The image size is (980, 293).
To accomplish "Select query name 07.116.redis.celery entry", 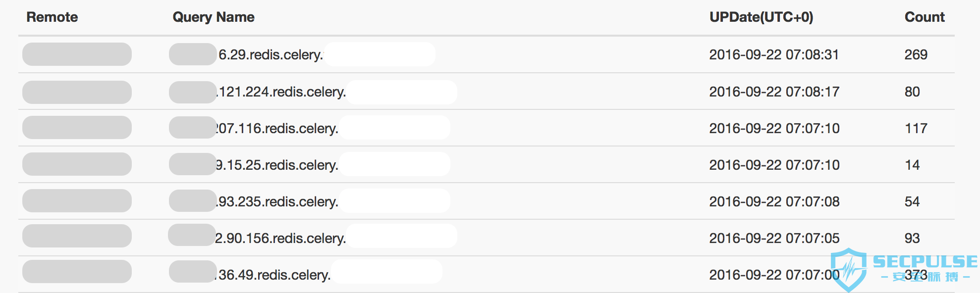I will 277,128.
